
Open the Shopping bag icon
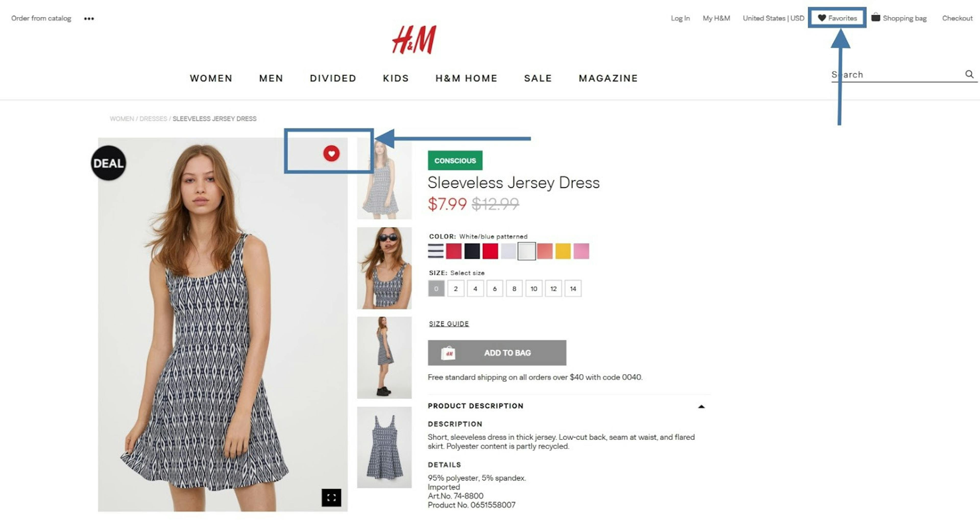876,18
